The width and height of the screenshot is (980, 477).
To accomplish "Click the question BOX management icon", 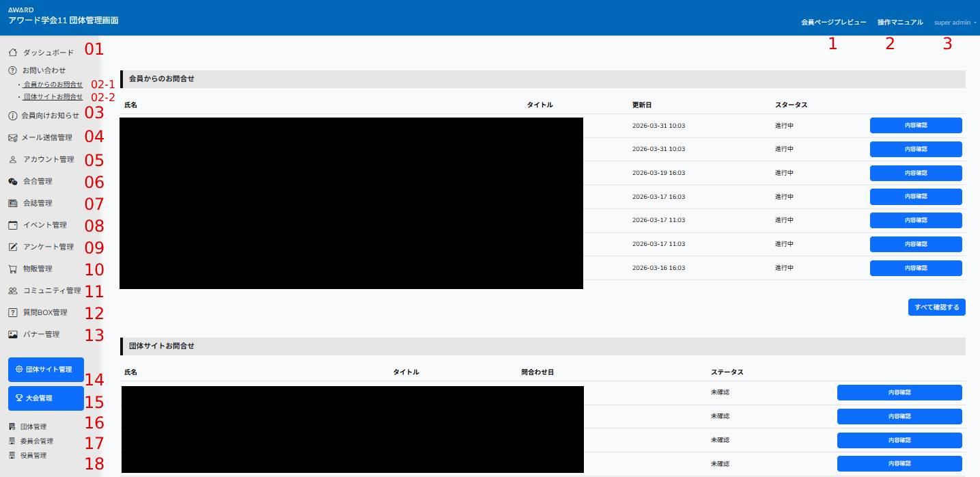I will tap(12, 312).
